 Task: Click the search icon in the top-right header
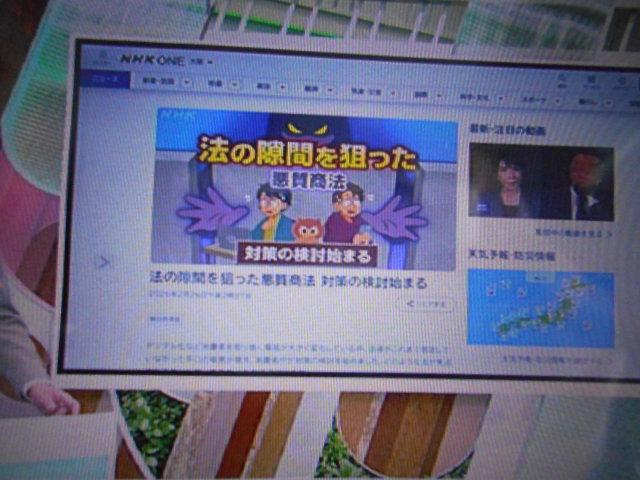[x=562, y=78]
